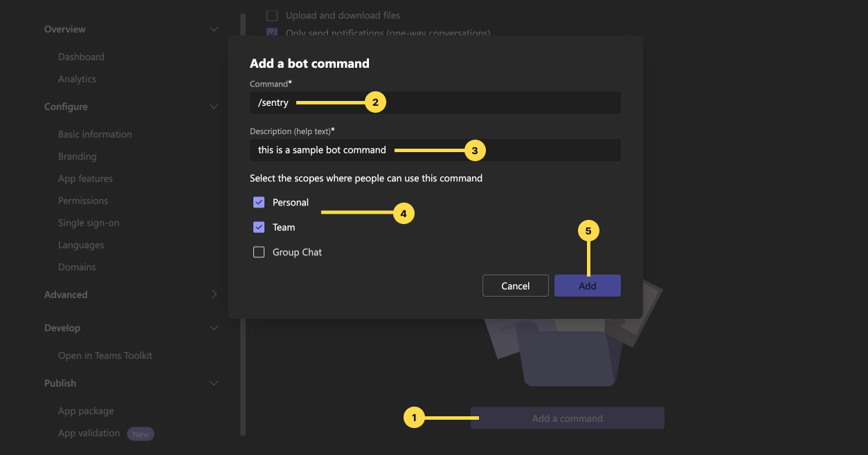Expand the Advanced section arrow
The height and width of the screenshot is (455, 868).
click(214, 295)
